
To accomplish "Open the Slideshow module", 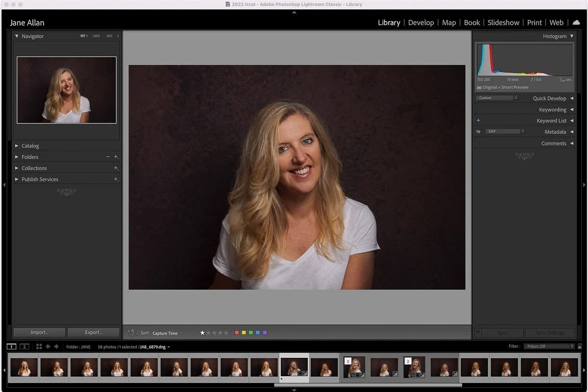I will point(503,23).
